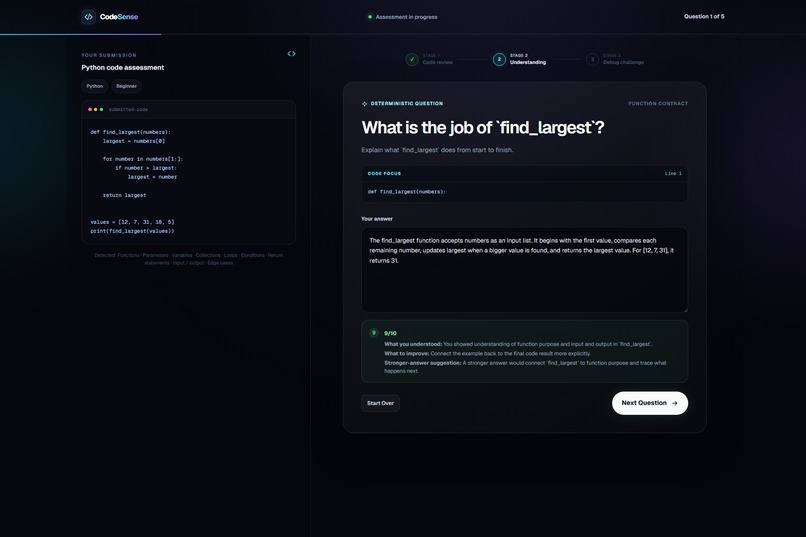Viewport: 806px width, 537px height.
Task: Click the code brackets icon beside Your Submission
Action: tap(291, 53)
